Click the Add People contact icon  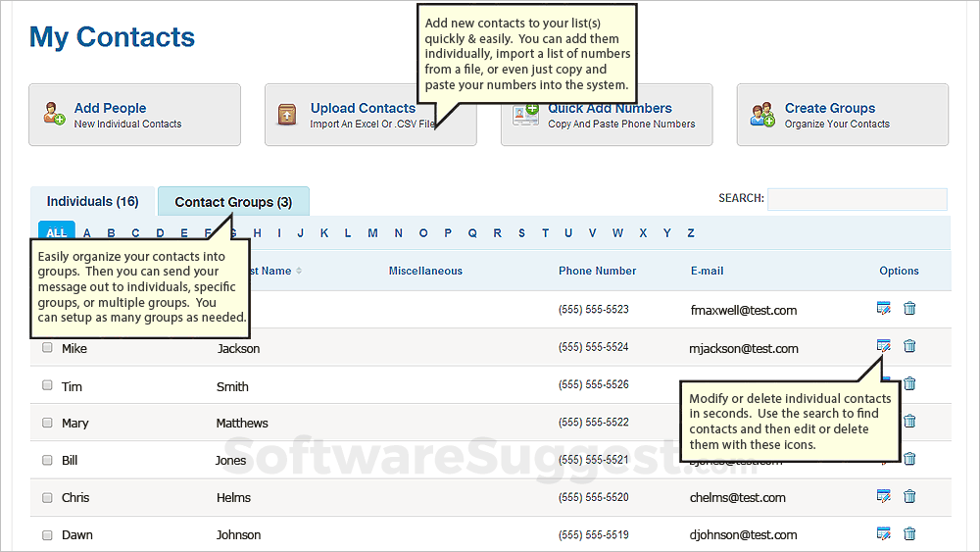tap(54, 114)
